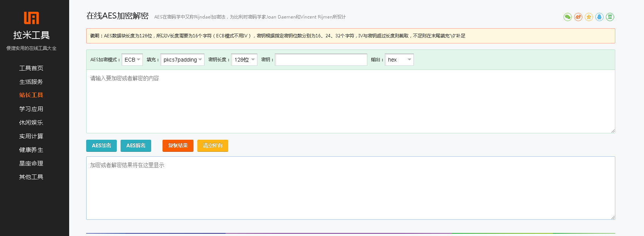Open the 128位 key length dropdown
Screen dimensions: 644x236
click(x=244, y=60)
